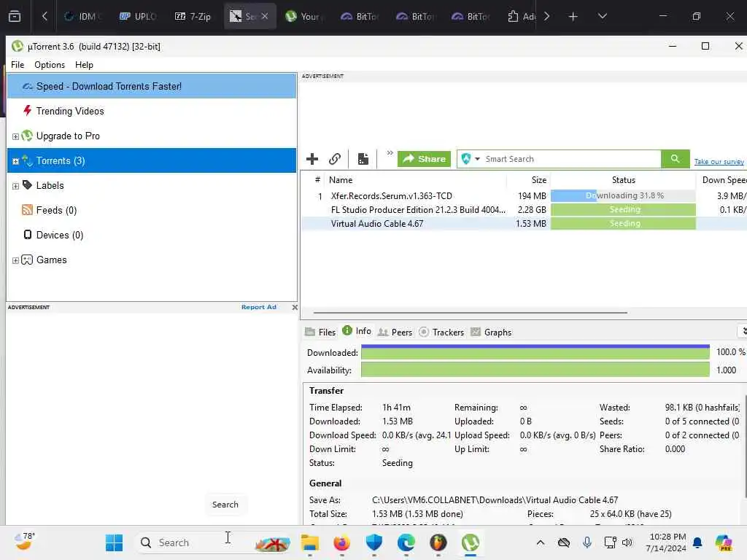Switch to the Files tab
This screenshot has height=560, width=747.
[320, 332]
